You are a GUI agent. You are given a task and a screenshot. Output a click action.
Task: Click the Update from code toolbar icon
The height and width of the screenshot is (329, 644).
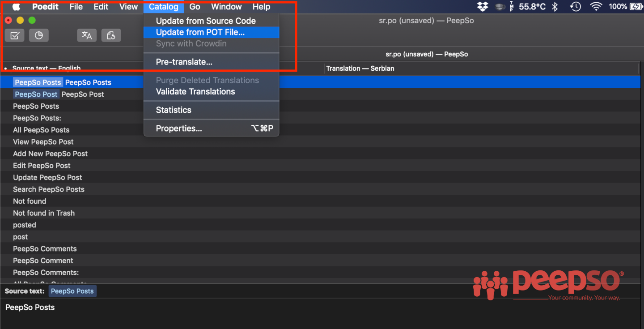(x=111, y=35)
